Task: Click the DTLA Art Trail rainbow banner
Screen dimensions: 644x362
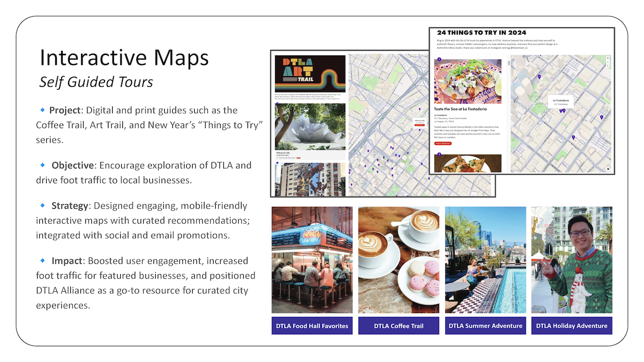Action: click(310, 73)
